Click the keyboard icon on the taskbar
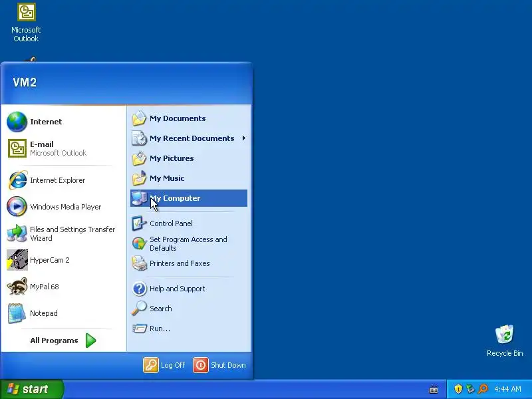Image resolution: width=532 pixels, height=399 pixels. pyautogui.click(x=434, y=389)
